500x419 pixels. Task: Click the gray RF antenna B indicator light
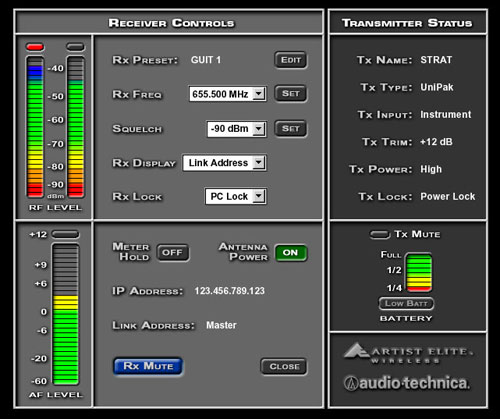(x=76, y=47)
